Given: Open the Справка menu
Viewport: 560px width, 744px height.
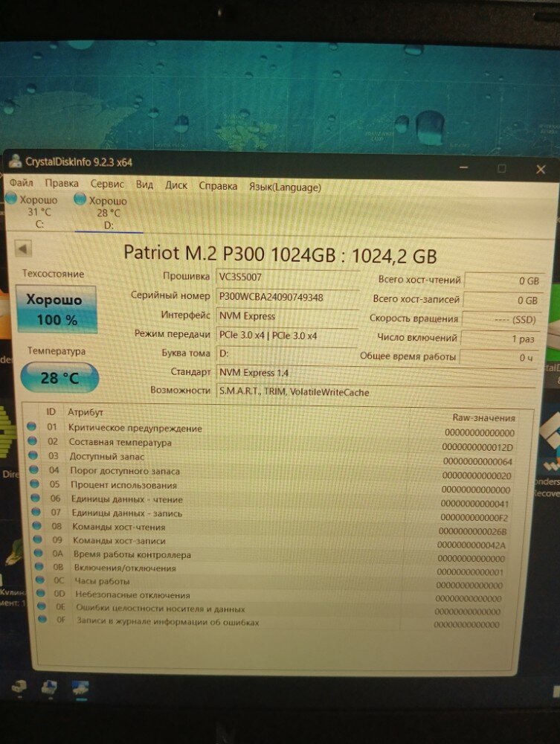Looking at the screenshot, I should (x=218, y=186).
